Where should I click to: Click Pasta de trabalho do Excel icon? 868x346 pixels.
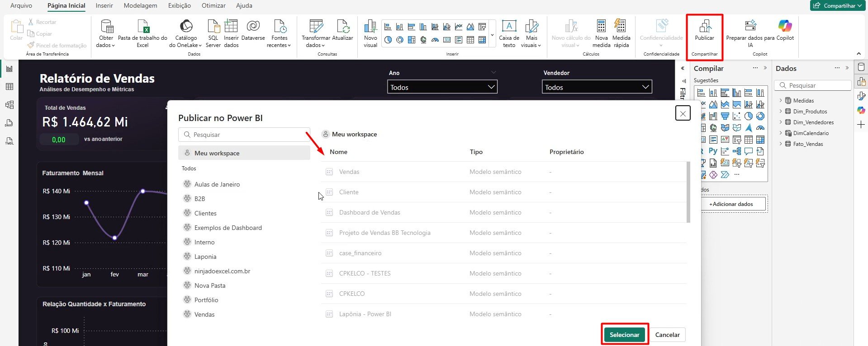click(x=143, y=26)
